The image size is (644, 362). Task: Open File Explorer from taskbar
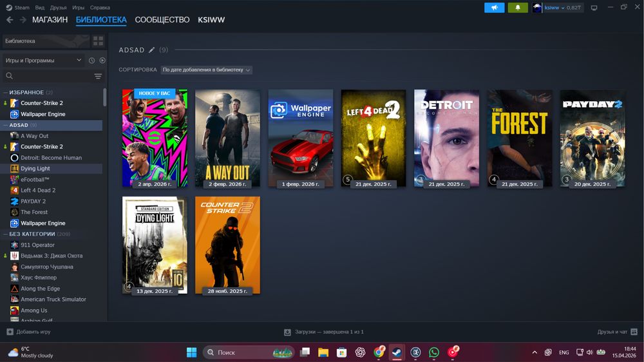[323, 352]
